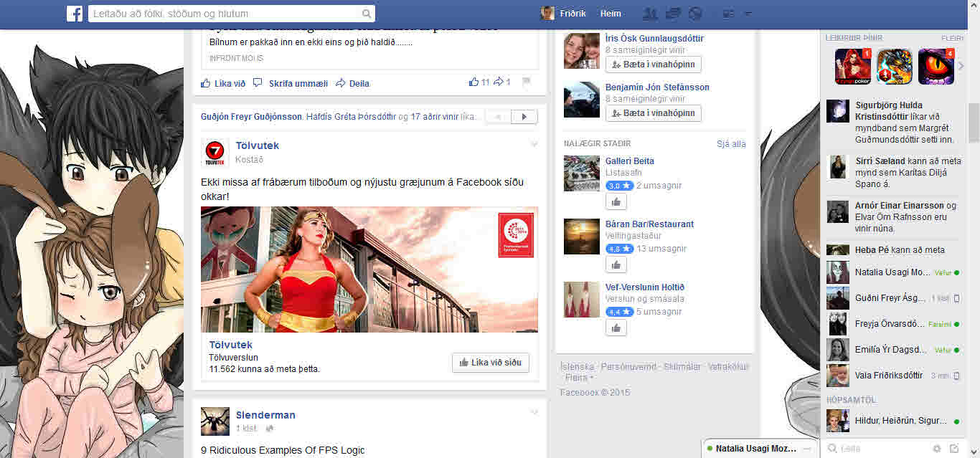Like Galleri Beita with thumbs-up button
This screenshot has width=980, height=458.
point(616,202)
